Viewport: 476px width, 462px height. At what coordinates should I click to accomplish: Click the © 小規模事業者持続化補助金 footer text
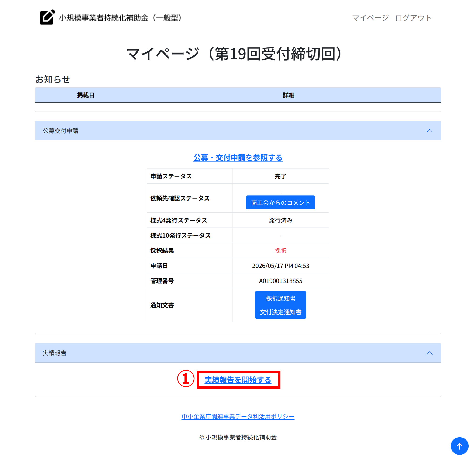tap(238, 437)
